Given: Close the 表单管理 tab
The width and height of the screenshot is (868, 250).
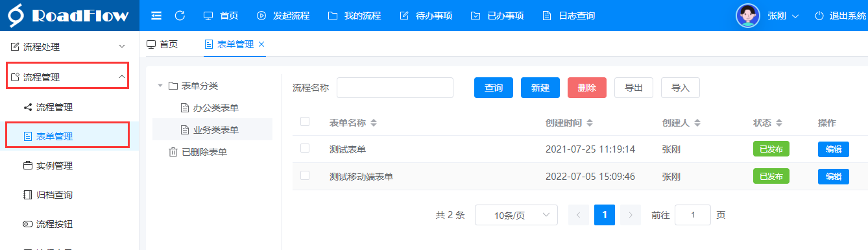Looking at the screenshot, I should (261, 44).
